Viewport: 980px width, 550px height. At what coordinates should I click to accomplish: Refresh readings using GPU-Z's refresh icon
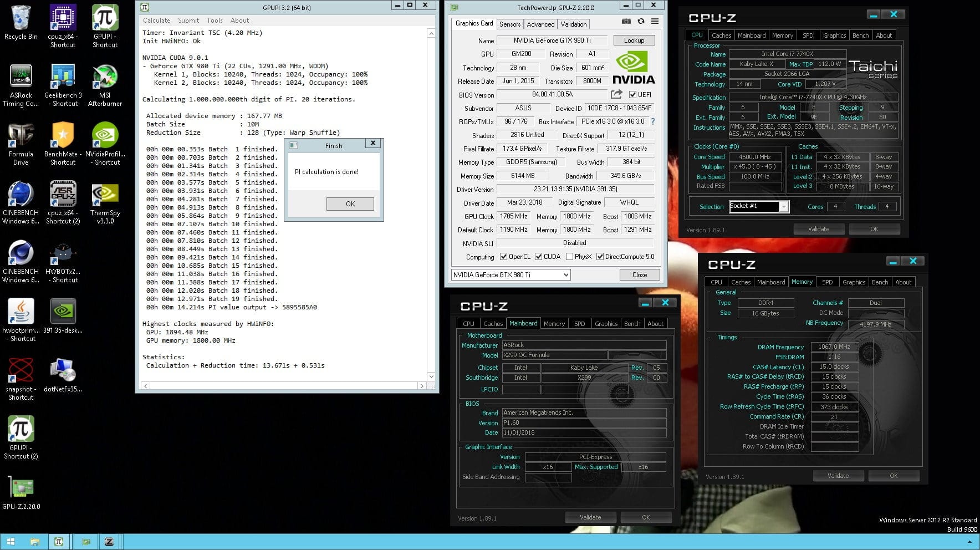(x=641, y=21)
